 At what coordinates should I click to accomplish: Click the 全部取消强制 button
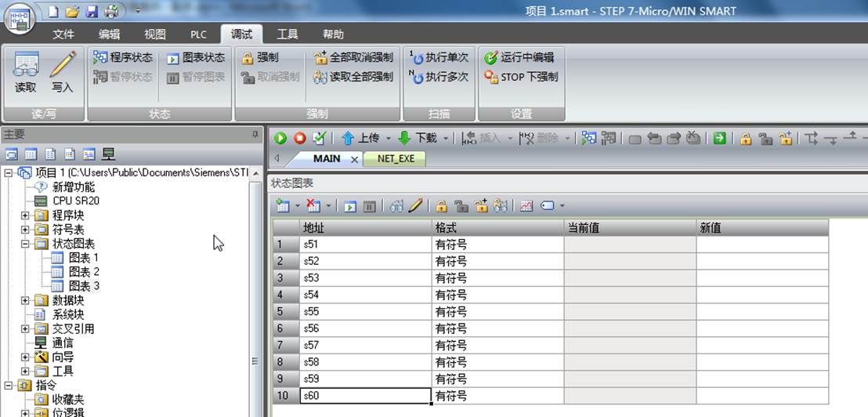pos(353,57)
